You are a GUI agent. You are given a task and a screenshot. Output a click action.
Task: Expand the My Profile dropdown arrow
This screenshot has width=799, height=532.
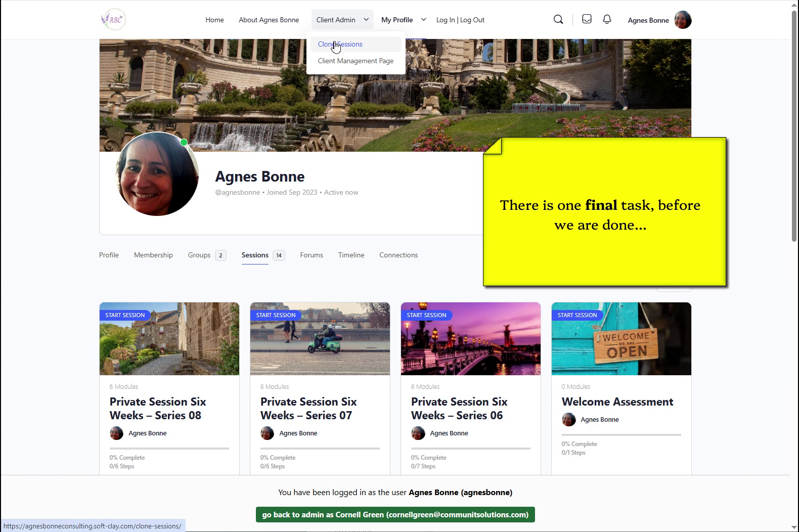pos(424,20)
